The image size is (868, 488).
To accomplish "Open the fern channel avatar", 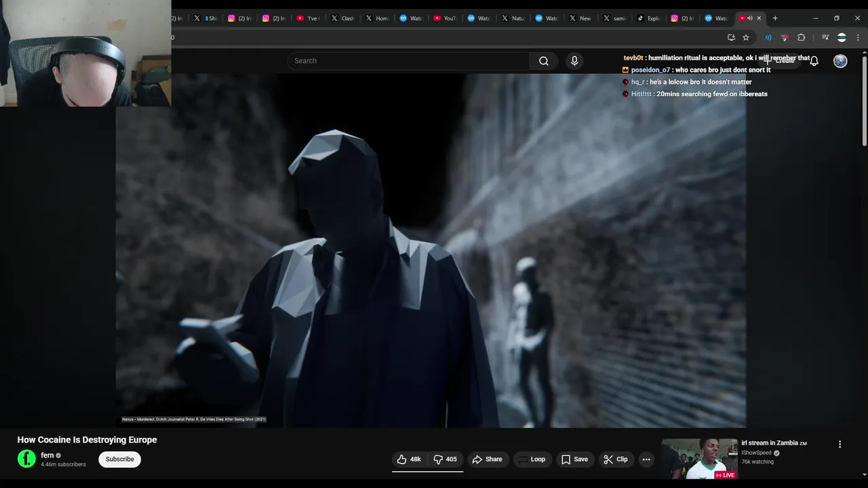I will [26, 459].
